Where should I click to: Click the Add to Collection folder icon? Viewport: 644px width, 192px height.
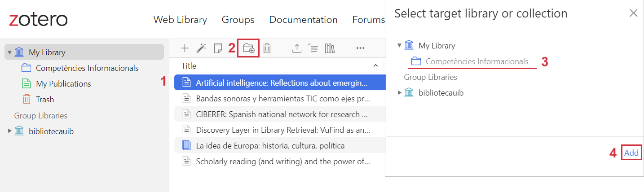click(x=248, y=48)
